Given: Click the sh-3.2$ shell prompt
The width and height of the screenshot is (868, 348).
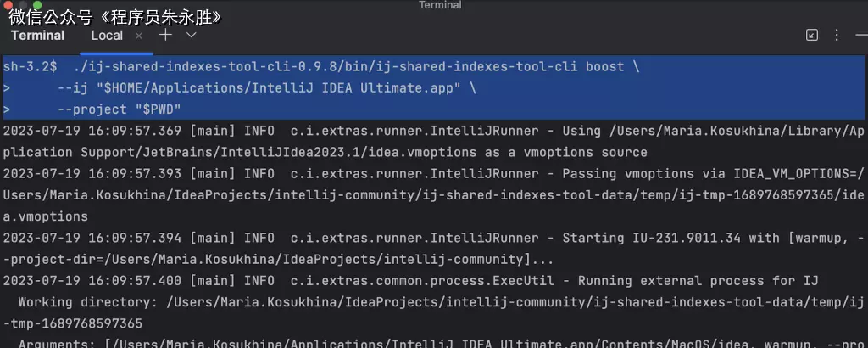Looking at the screenshot, I should click(31, 66).
